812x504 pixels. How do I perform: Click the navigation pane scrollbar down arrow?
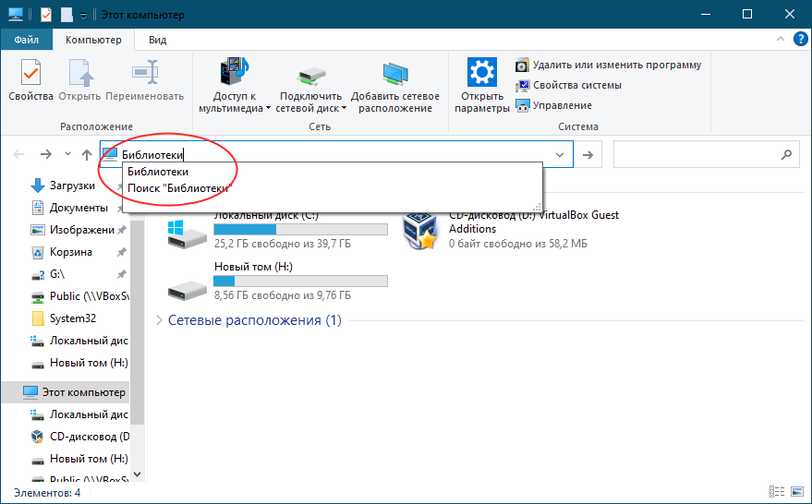138,474
